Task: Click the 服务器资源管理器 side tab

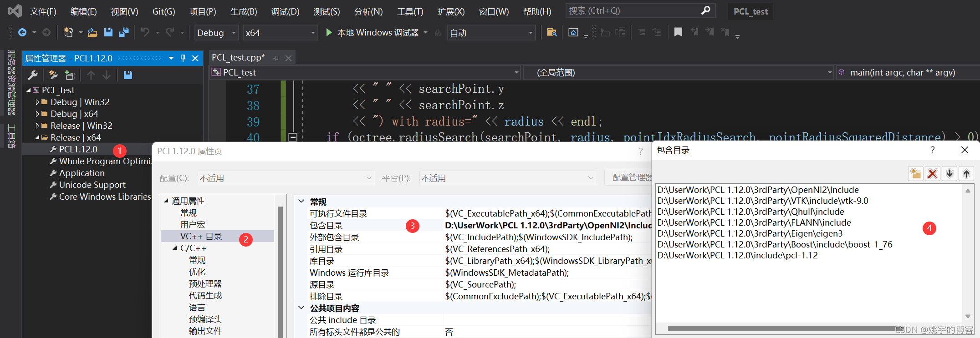Action: pos(11,83)
